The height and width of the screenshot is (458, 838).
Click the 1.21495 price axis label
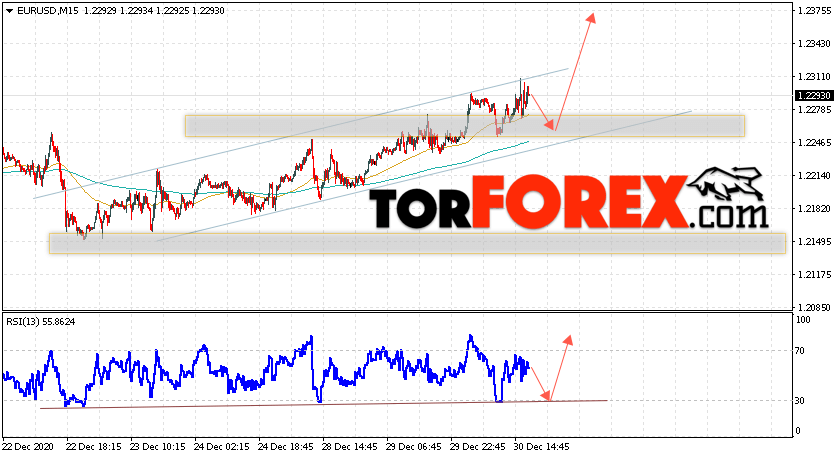coord(814,242)
